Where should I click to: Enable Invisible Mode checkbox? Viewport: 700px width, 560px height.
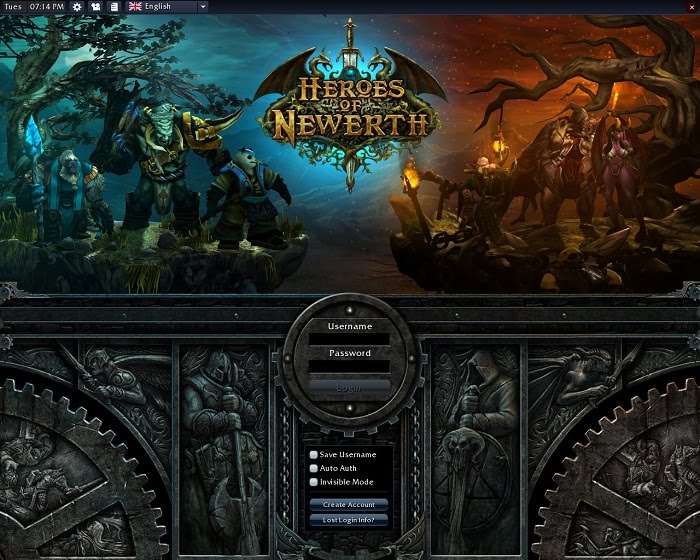(314, 482)
